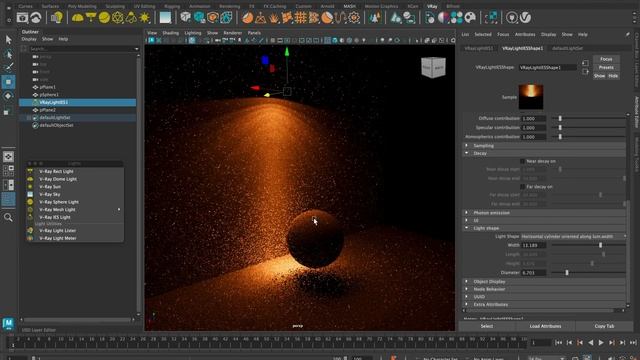Select pPlane2 in the Outliner
This screenshot has width=640, height=360.
click(x=47, y=110)
